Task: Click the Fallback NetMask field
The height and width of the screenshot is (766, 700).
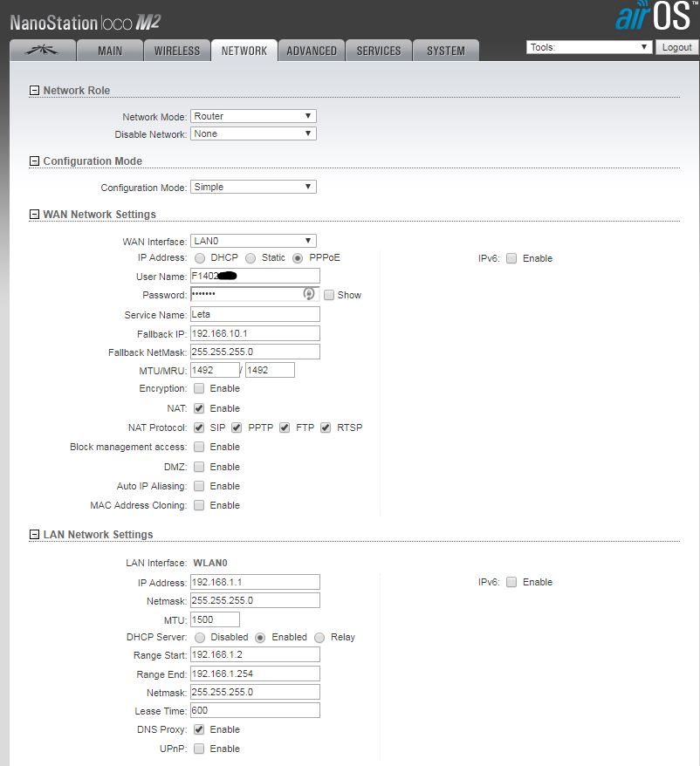Action: [x=255, y=352]
